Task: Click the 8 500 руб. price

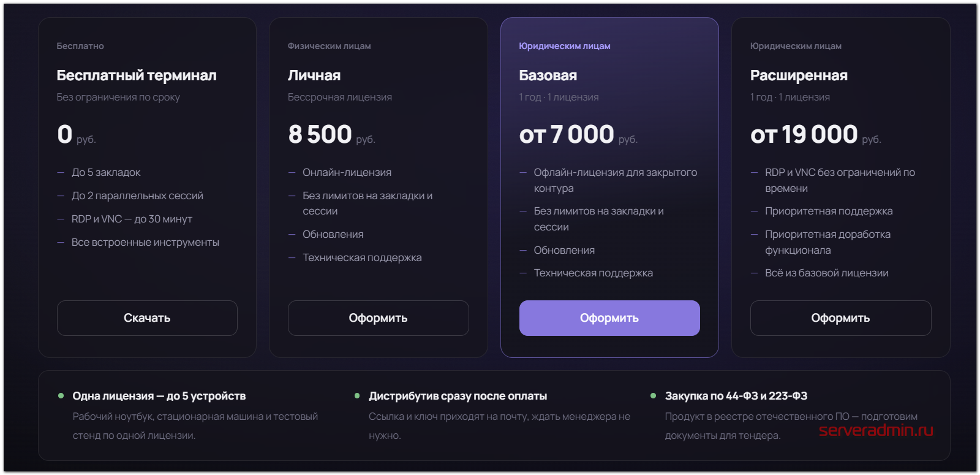Action: (x=331, y=134)
